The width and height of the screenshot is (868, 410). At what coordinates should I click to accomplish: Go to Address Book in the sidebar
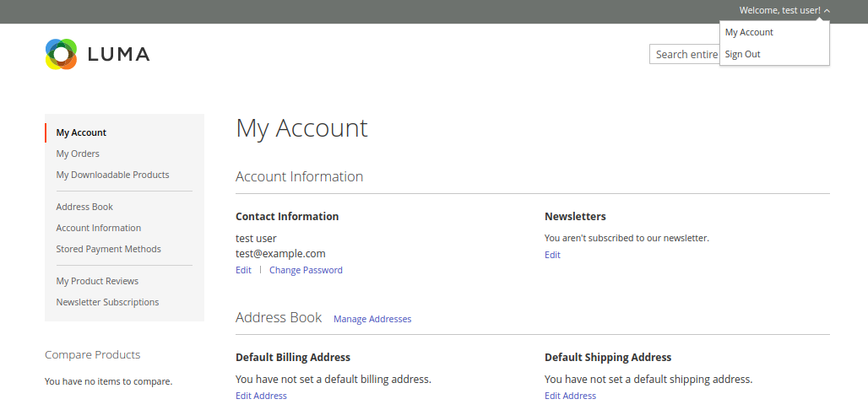point(84,207)
